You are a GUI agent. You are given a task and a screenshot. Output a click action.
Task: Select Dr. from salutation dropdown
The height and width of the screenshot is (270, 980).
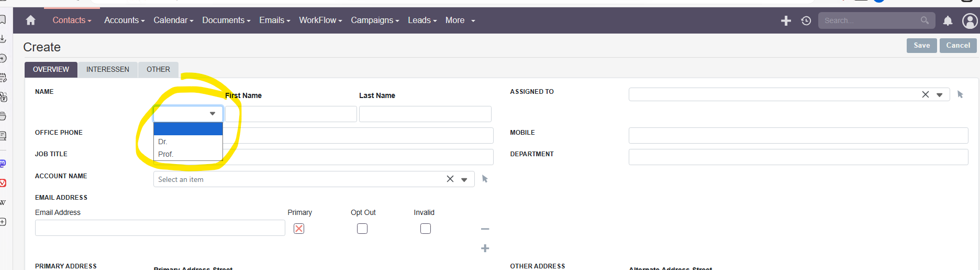tap(163, 142)
